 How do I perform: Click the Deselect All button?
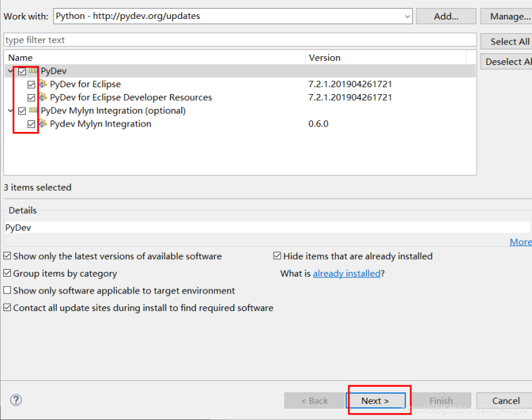pos(506,62)
